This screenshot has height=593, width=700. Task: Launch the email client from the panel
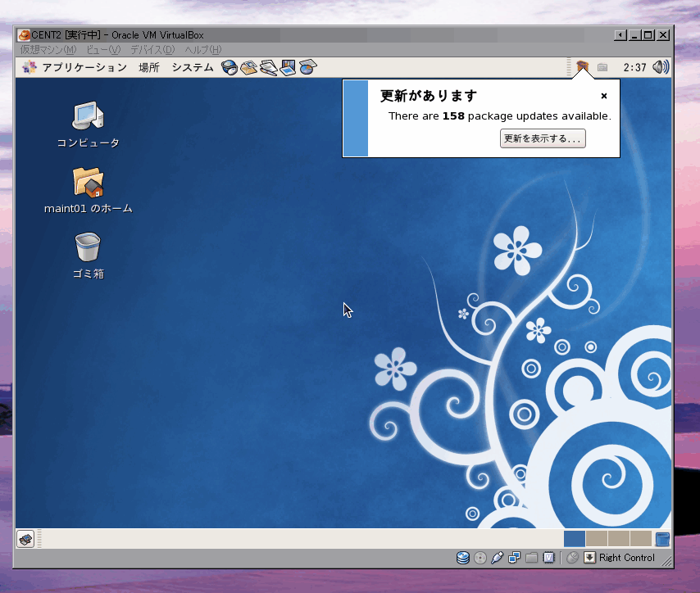pyautogui.click(x=248, y=67)
